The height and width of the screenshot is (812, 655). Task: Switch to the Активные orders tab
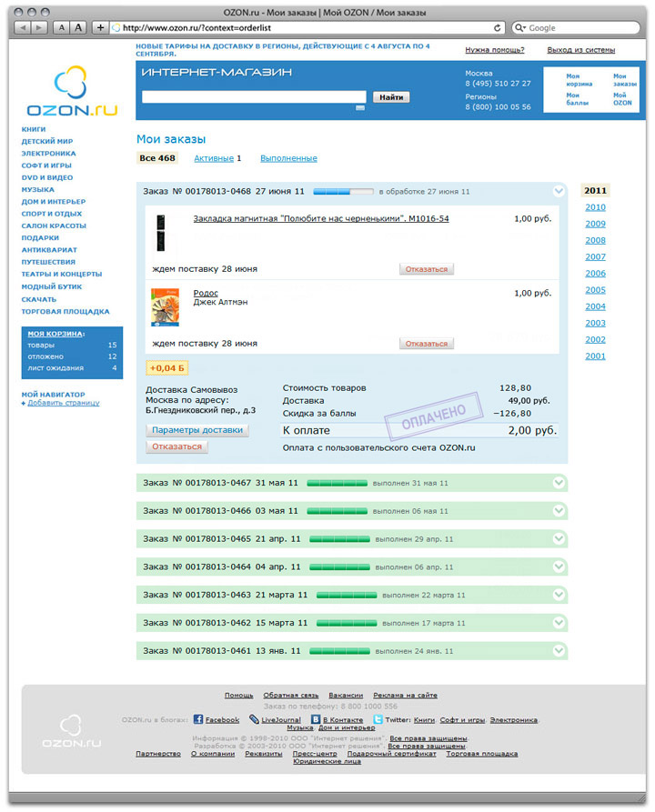pyautogui.click(x=213, y=158)
